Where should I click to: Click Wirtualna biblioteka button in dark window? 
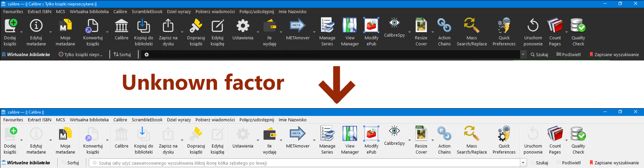(x=26, y=54)
